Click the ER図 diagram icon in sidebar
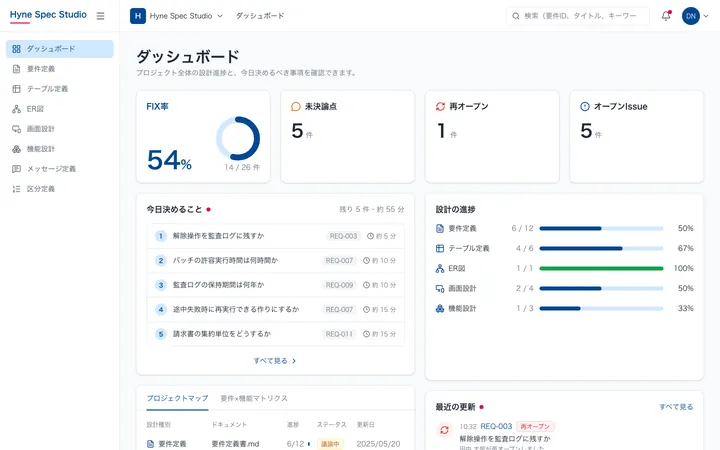 [x=17, y=109]
